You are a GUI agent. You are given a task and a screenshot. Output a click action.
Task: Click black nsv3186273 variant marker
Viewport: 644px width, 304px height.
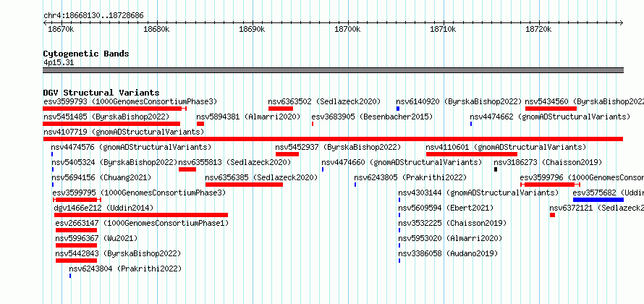pyautogui.click(x=496, y=169)
